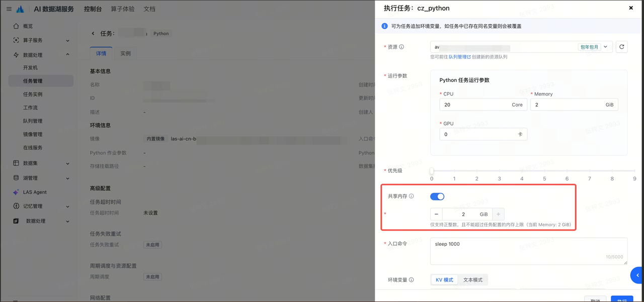Click the 算子服务 sidebar icon
The height and width of the screenshot is (302, 644).
(x=16, y=40)
